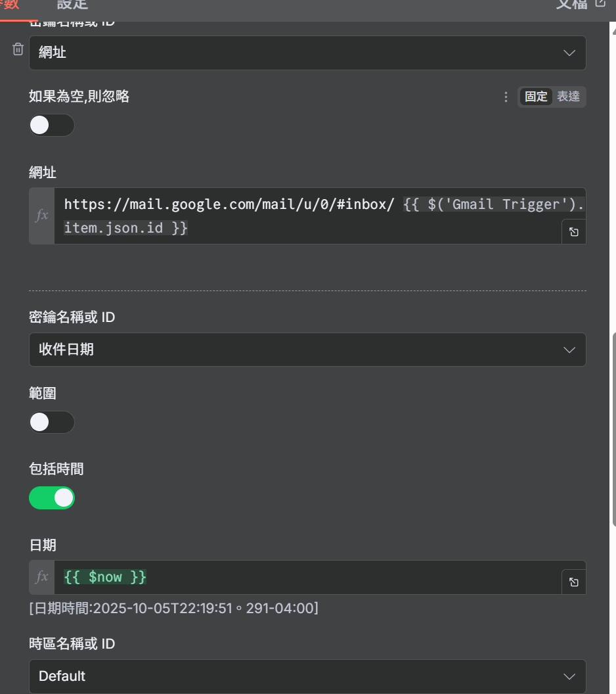Disable the 包括時間 toggle

(x=51, y=498)
